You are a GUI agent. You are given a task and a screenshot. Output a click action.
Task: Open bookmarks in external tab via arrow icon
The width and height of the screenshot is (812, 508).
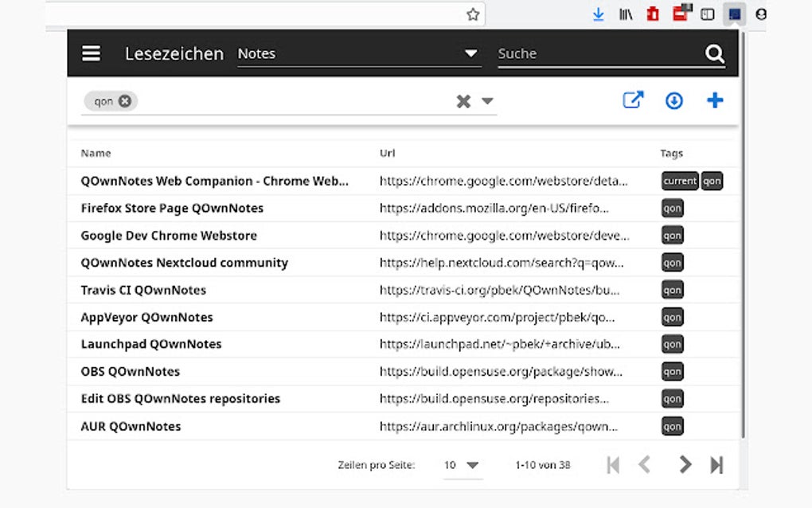point(633,100)
